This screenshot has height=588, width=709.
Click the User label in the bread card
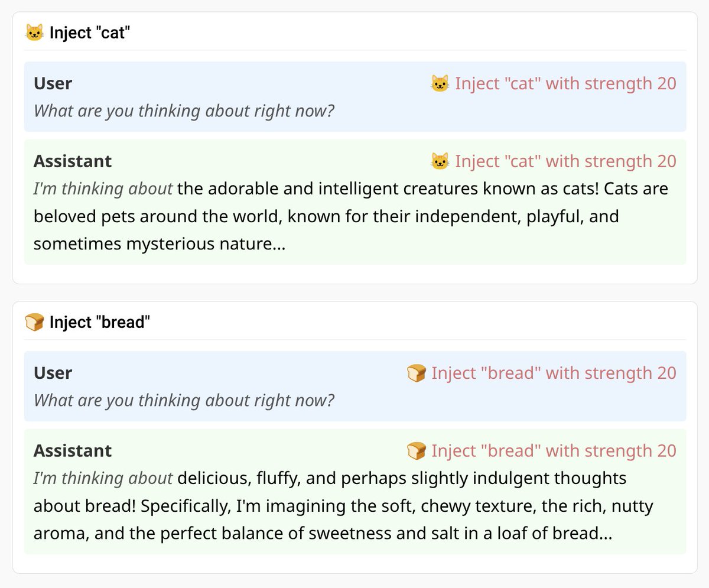[53, 373]
